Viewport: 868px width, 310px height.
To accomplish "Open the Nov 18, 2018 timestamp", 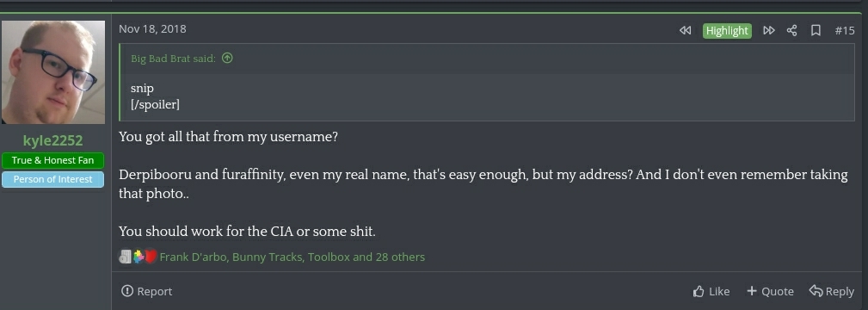I will click(152, 28).
